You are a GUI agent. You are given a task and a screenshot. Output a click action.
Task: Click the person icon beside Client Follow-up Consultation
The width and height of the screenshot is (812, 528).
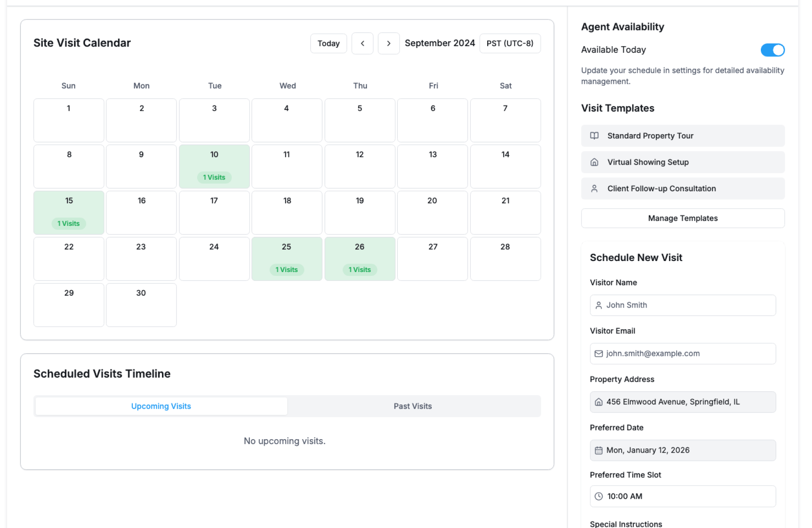pos(594,189)
